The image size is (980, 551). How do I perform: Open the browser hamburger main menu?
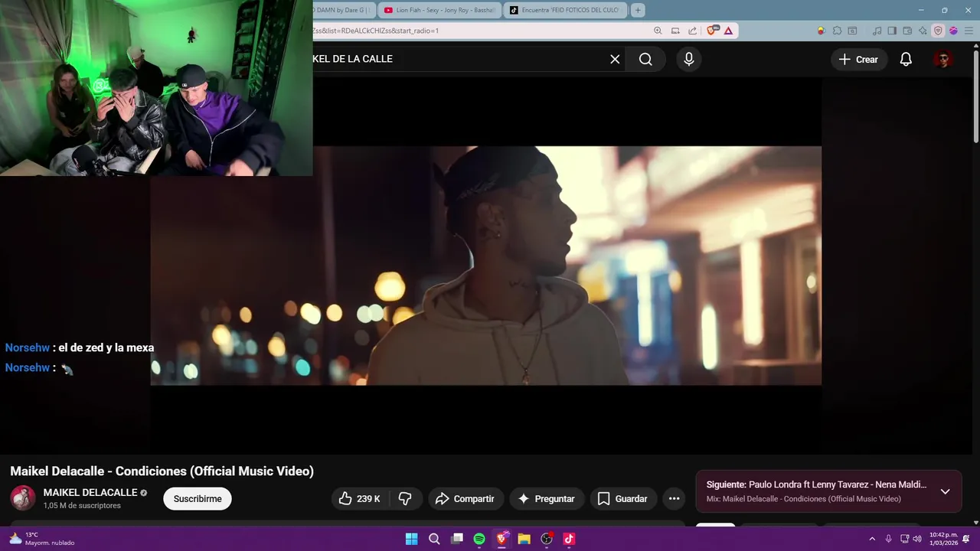click(969, 31)
